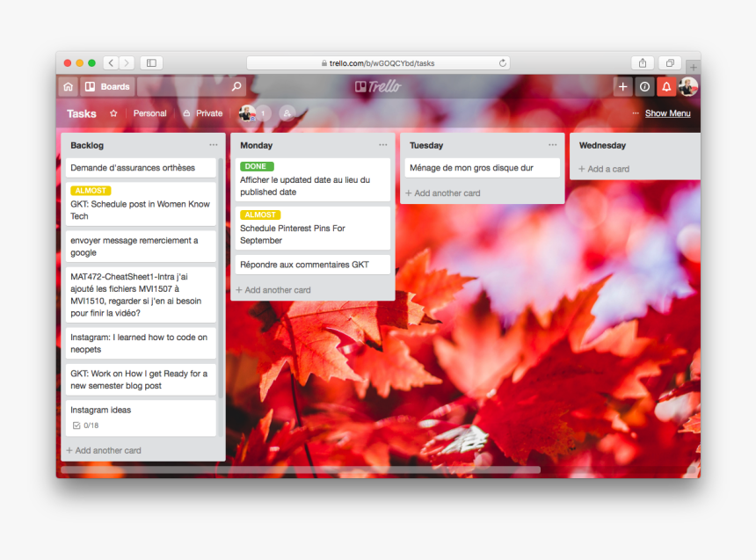Create something new via the plus icon
Viewport: 756px width, 560px height.
[x=622, y=86]
